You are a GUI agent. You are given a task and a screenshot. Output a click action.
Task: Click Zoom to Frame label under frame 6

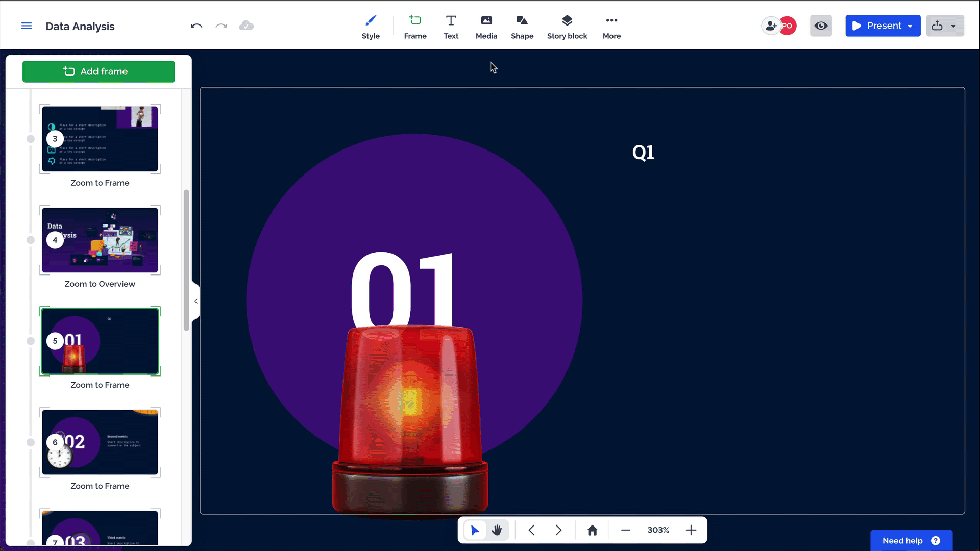point(100,486)
